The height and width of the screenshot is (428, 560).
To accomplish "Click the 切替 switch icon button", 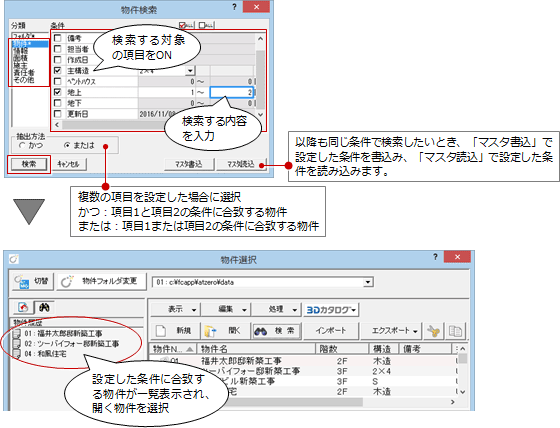I will tap(33, 282).
